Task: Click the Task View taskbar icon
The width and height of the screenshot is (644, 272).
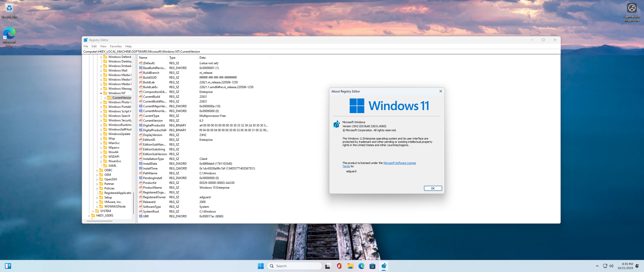Action: pos(328,266)
